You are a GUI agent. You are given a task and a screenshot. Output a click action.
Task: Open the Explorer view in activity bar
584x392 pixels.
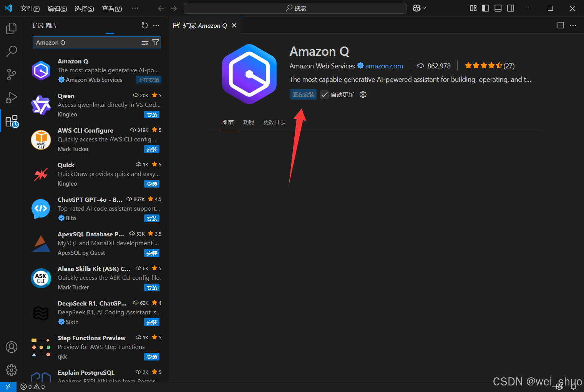coord(12,28)
